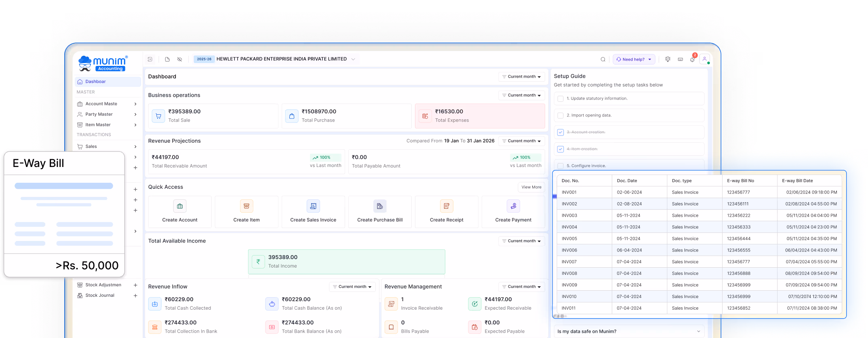Click the Create Payment icon

pos(513,206)
